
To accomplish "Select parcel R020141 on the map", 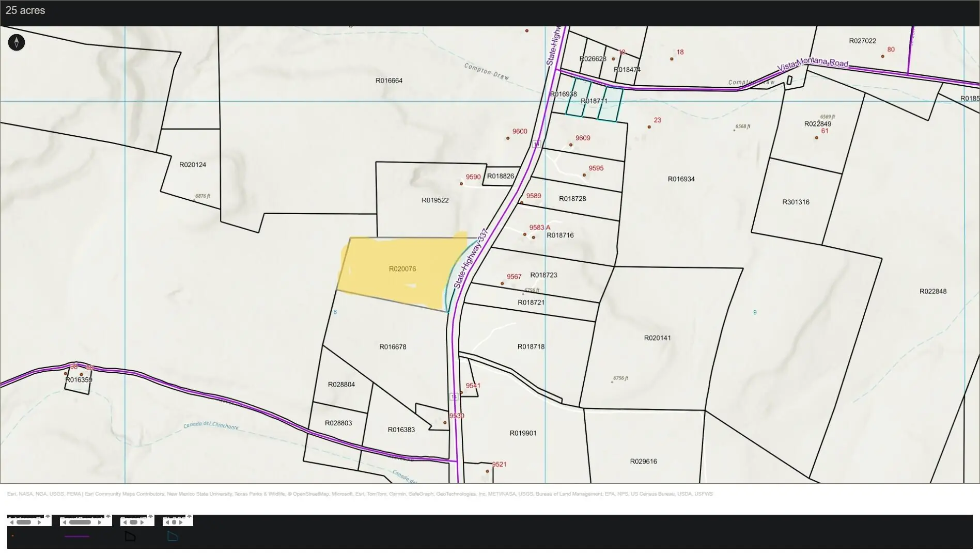I will [x=657, y=338].
